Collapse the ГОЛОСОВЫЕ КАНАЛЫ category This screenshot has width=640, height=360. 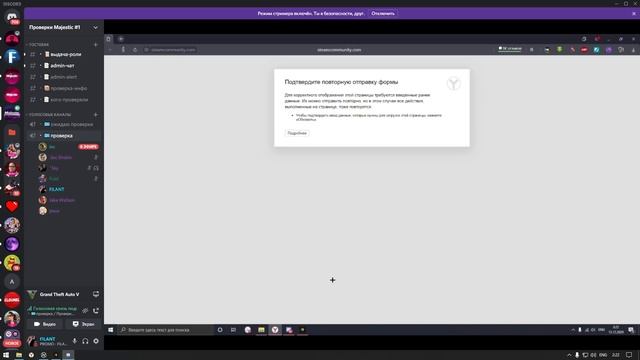tap(49, 115)
